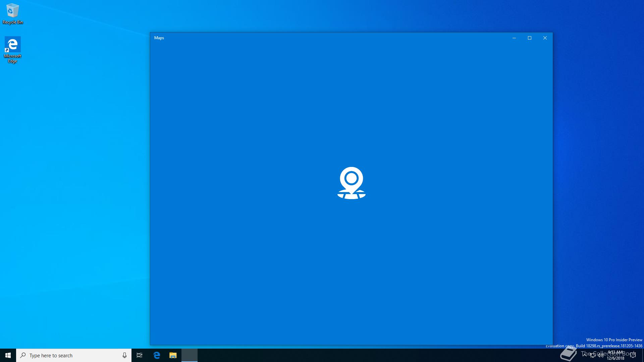Launch Edge from the taskbar

click(157, 355)
